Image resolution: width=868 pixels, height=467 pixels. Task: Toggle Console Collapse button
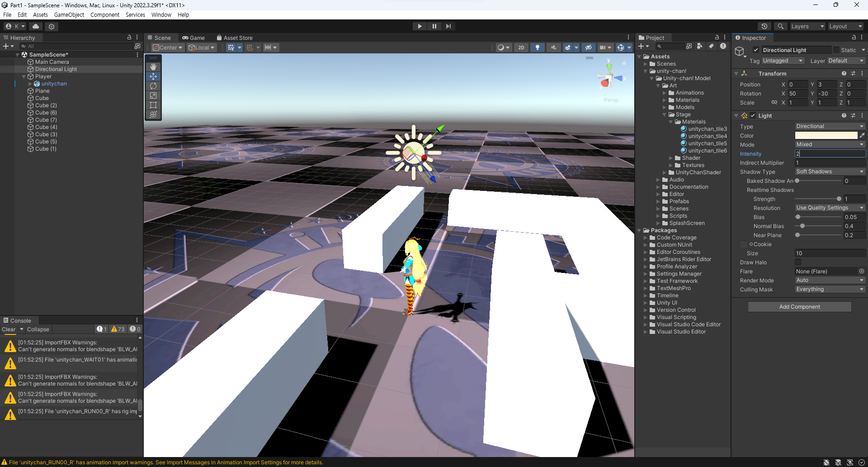click(38, 329)
